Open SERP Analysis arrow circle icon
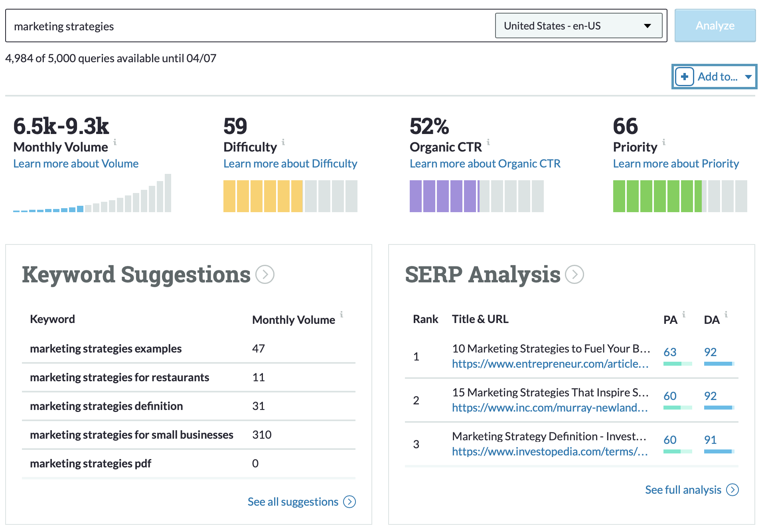Image resolution: width=766 pixels, height=532 pixels. coord(574,274)
